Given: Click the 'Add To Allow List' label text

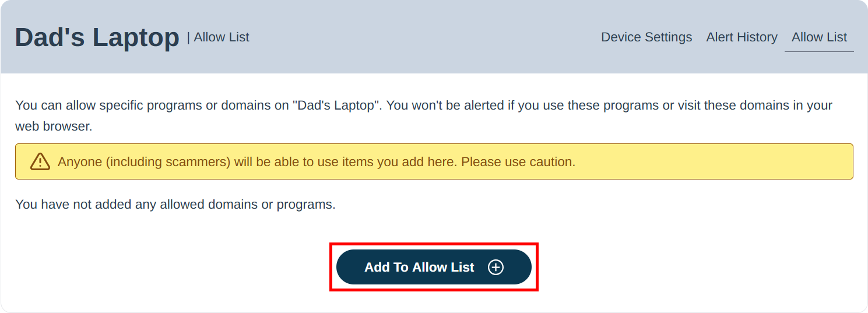Looking at the screenshot, I should (x=419, y=267).
